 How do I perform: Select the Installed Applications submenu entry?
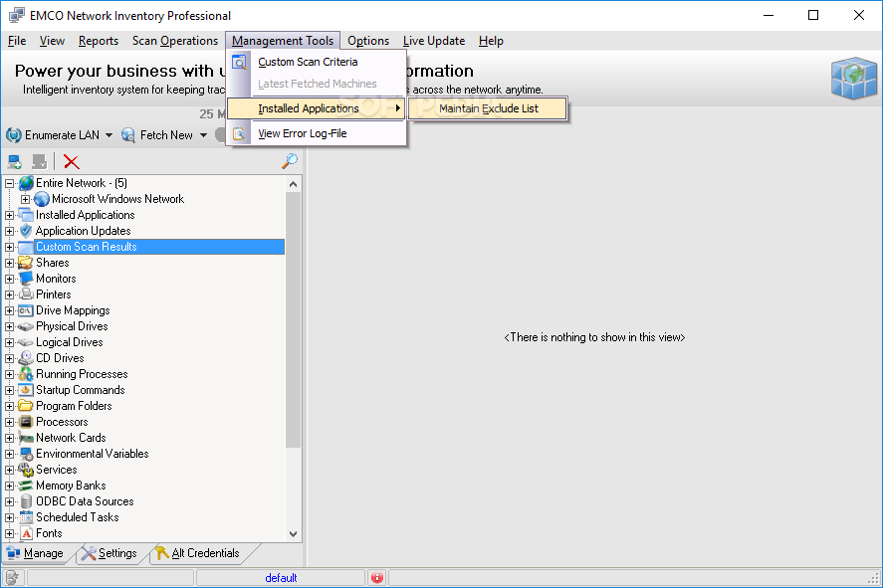[317, 108]
